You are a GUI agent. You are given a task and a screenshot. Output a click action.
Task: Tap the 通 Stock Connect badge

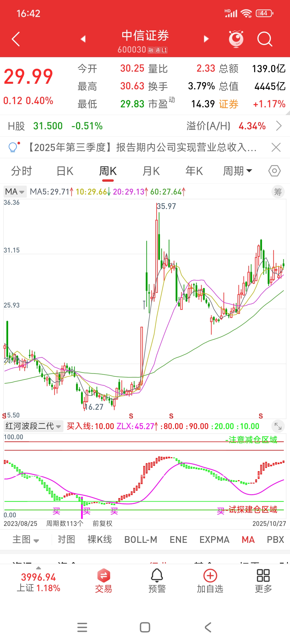[x=157, y=50]
